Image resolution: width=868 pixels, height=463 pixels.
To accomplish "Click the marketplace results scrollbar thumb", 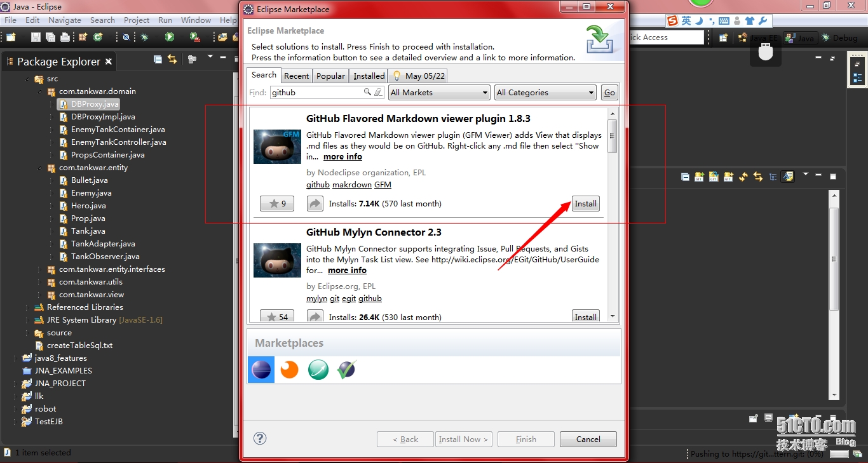I will click(613, 136).
